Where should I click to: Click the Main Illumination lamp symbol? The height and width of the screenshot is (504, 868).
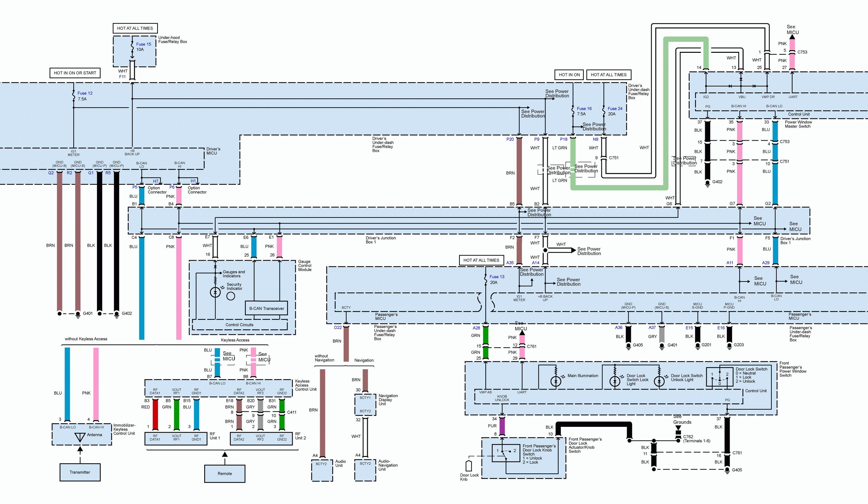(x=556, y=381)
